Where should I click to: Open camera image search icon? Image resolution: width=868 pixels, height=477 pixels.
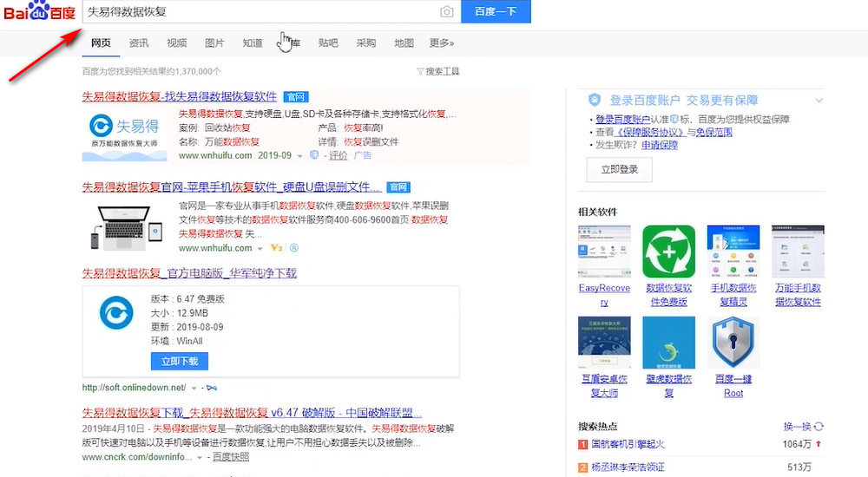click(x=447, y=11)
